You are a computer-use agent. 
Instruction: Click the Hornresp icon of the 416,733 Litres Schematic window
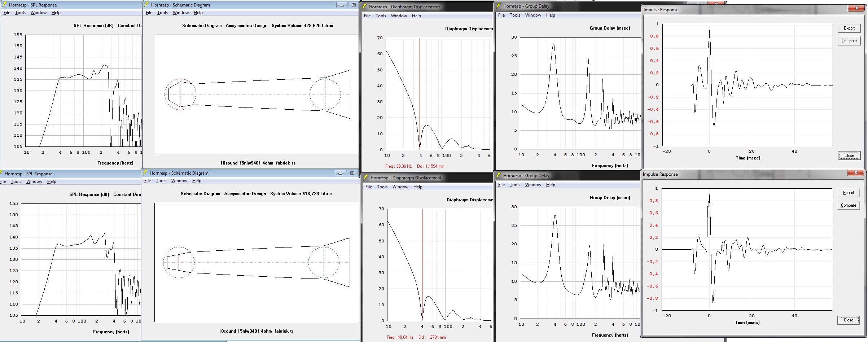click(145, 173)
